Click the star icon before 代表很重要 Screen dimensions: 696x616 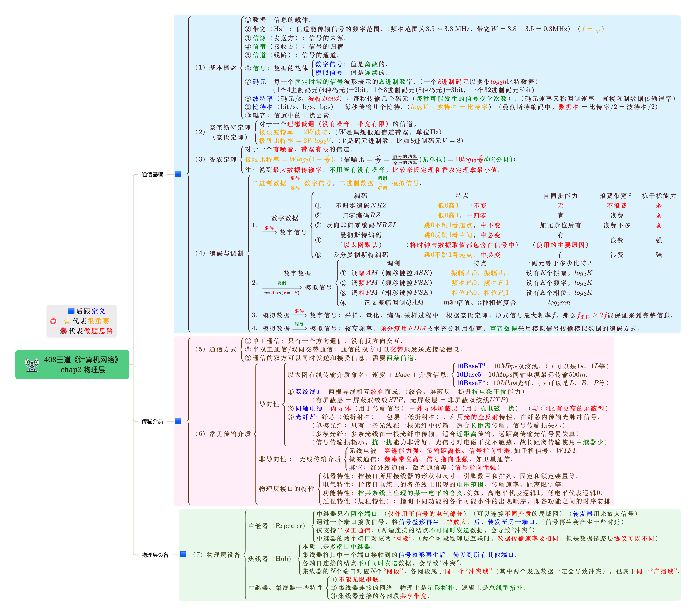pos(67,321)
